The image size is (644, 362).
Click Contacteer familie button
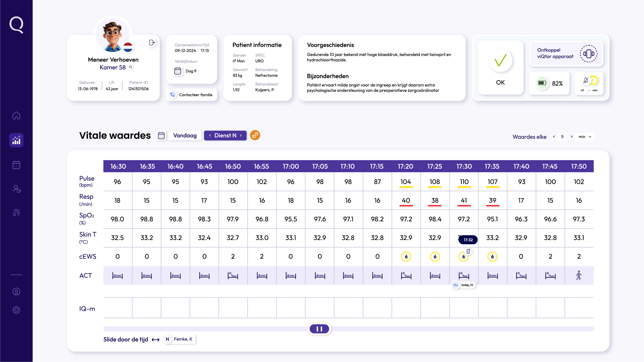(191, 95)
